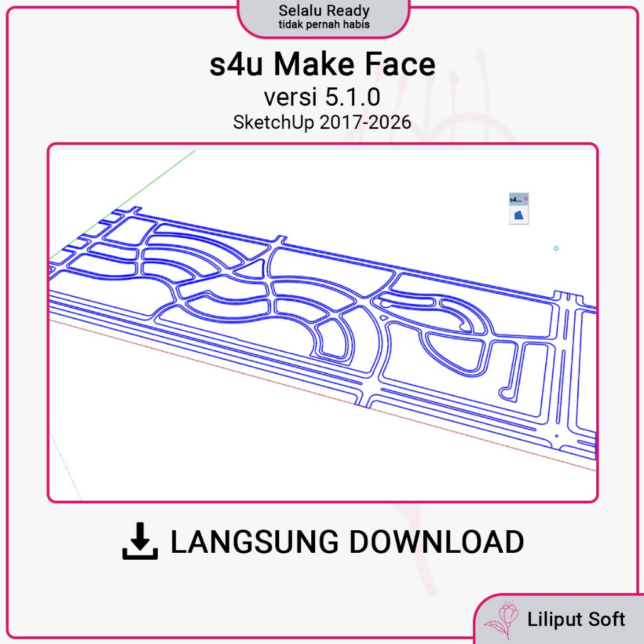Click the download arrow icon
644x644 pixels.
pyautogui.click(x=140, y=541)
